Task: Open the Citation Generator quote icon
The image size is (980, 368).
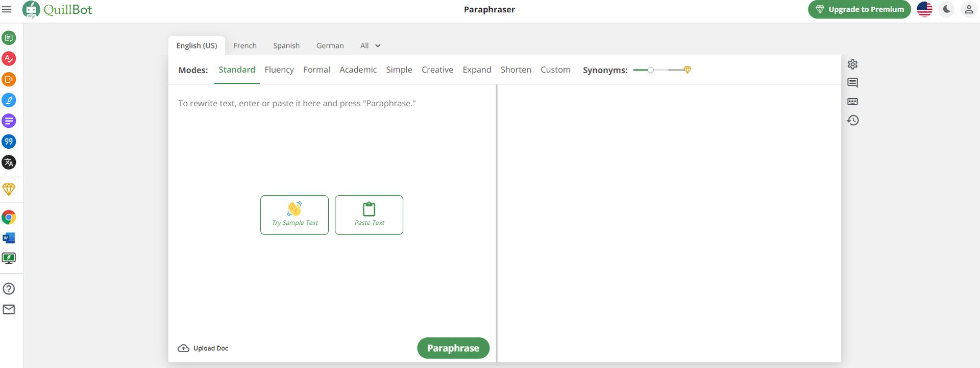Action: 9,142
